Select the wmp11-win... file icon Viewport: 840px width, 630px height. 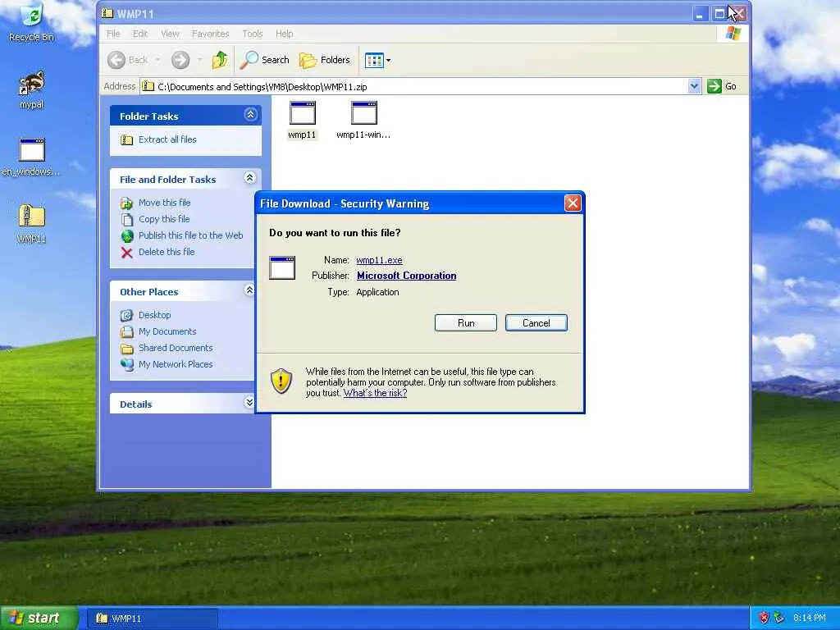(363, 121)
